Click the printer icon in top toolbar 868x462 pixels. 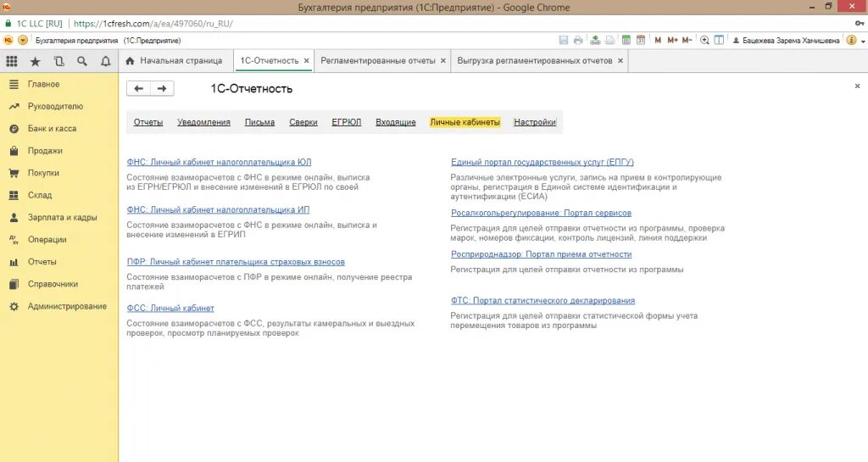(x=578, y=40)
